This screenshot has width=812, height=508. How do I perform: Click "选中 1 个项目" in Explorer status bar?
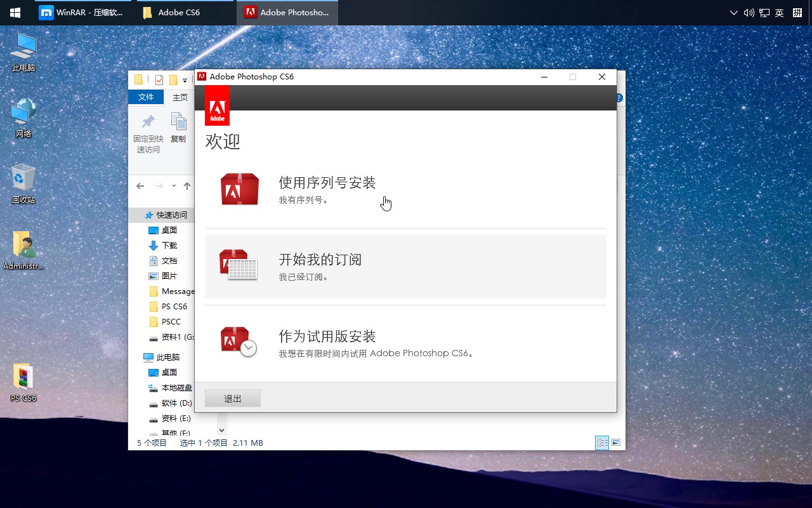click(203, 443)
